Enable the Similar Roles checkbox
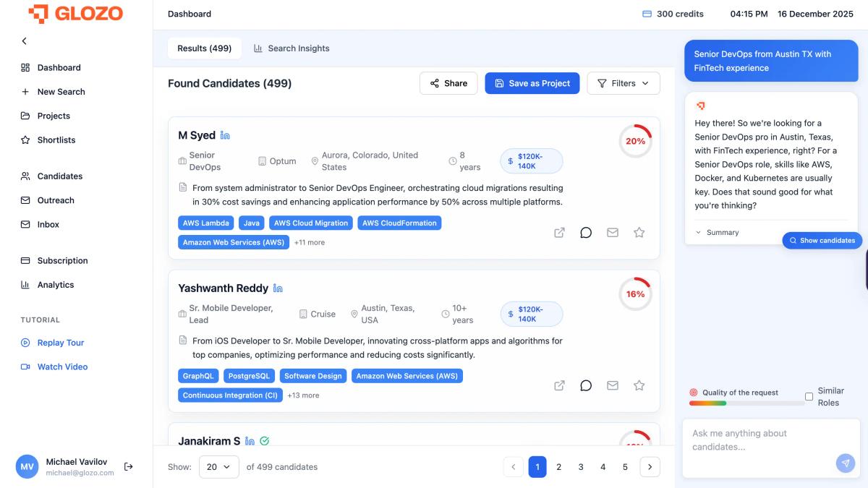Viewport: 868px width, 488px height. pos(809,396)
